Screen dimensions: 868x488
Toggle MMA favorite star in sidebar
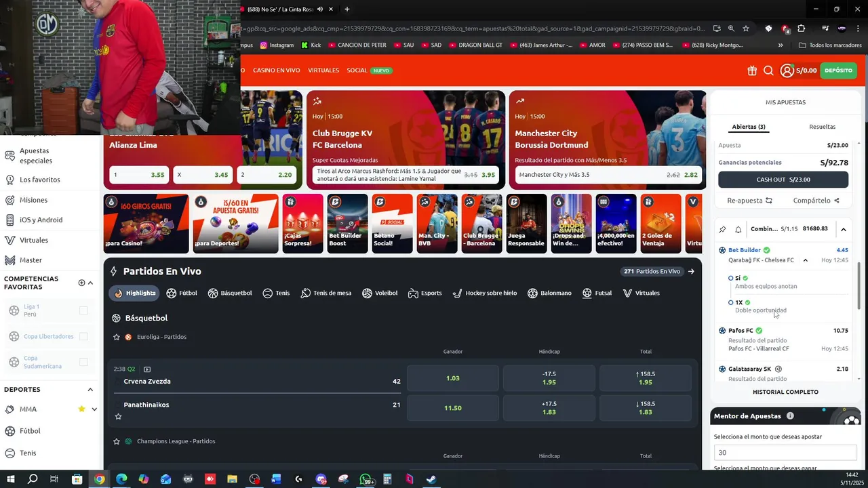click(x=81, y=409)
